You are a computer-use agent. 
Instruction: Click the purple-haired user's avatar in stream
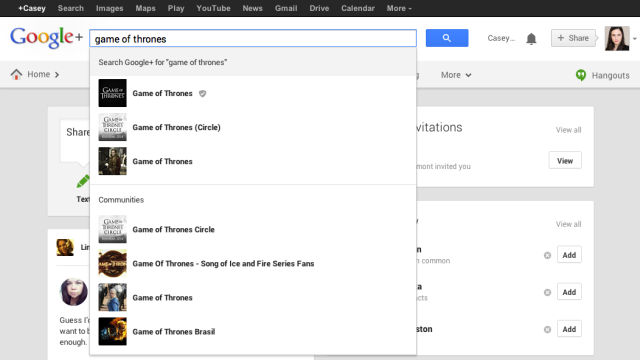pos(73,291)
